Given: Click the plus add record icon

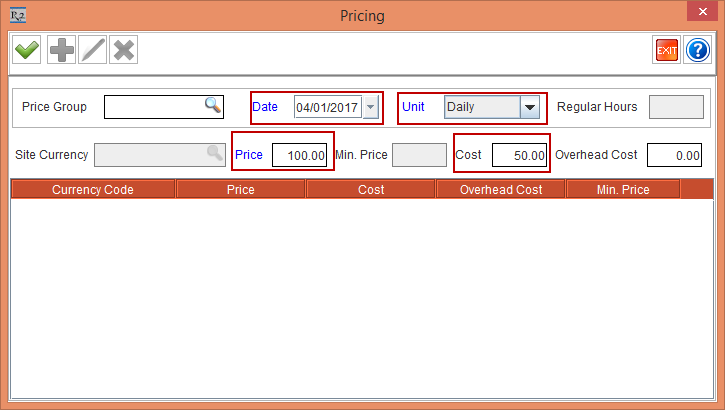Looking at the screenshot, I should 61,50.
